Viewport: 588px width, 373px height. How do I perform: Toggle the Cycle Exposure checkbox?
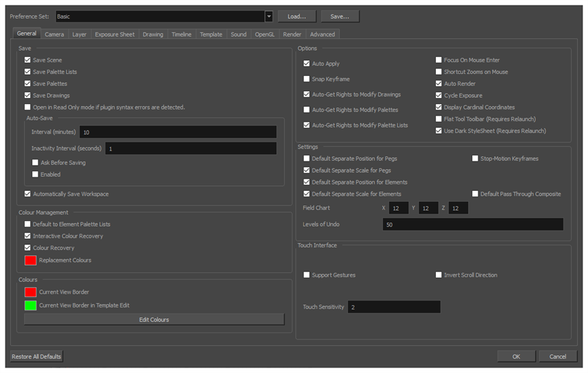pos(439,95)
